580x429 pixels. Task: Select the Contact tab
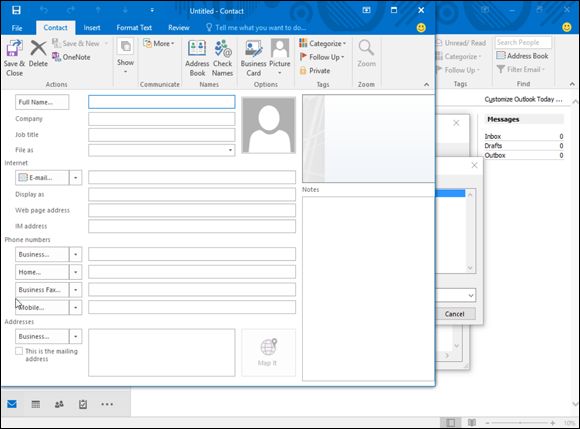pos(55,28)
